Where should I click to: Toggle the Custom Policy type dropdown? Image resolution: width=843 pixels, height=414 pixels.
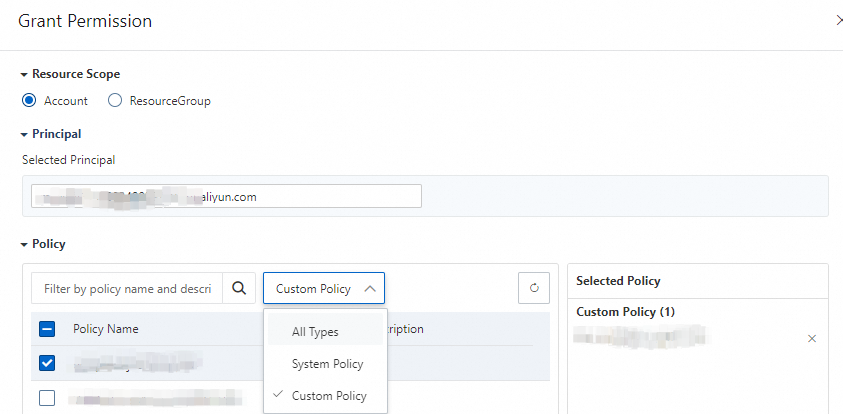tap(324, 289)
